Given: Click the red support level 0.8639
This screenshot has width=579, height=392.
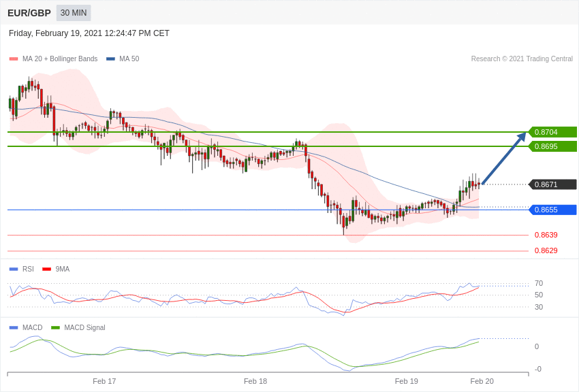Looking at the screenshot, I should pos(546,235).
